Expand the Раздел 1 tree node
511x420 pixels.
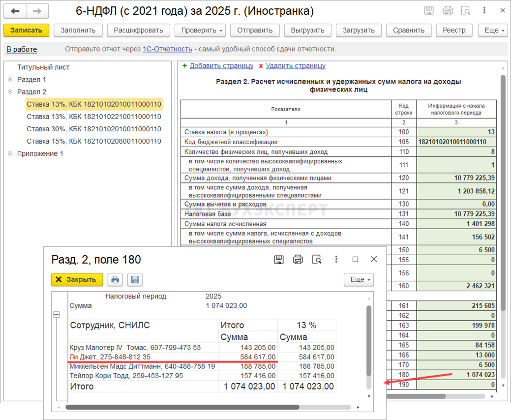point(10,80)
